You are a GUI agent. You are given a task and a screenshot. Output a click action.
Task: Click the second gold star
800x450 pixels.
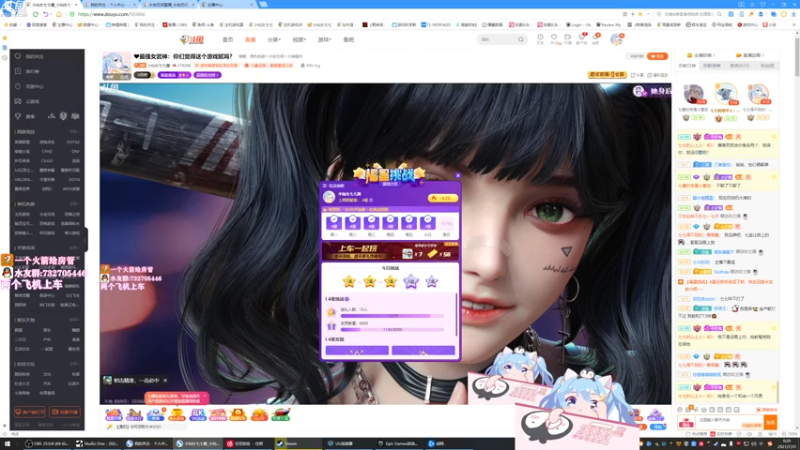(x=370, y=281)
